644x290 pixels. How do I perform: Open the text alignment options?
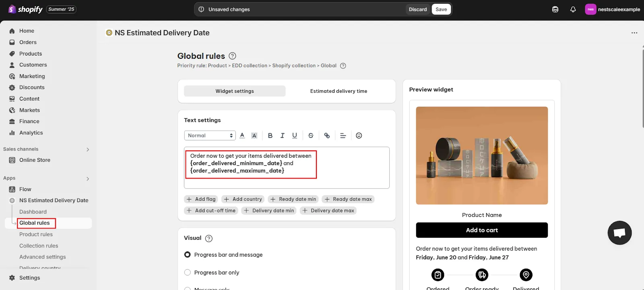point(343,136)
